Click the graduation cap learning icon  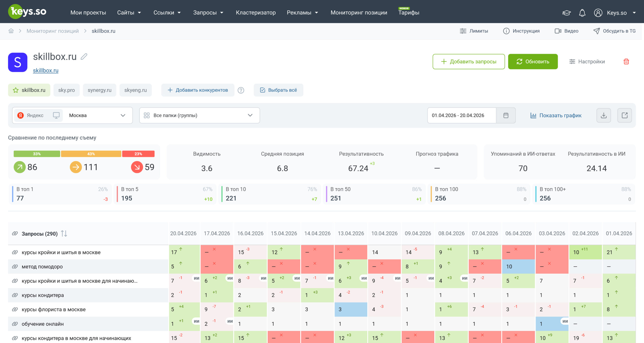567,13
